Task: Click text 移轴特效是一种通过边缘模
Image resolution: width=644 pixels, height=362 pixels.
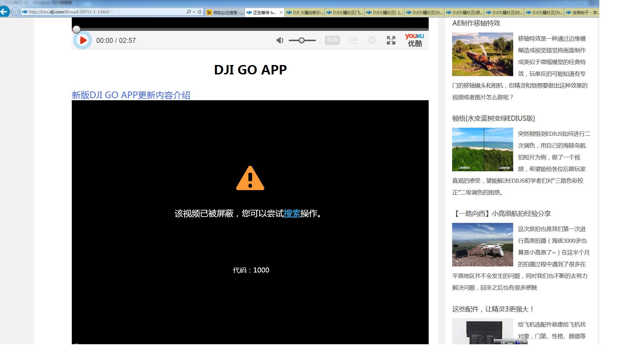Action: (x=552, y=39)
